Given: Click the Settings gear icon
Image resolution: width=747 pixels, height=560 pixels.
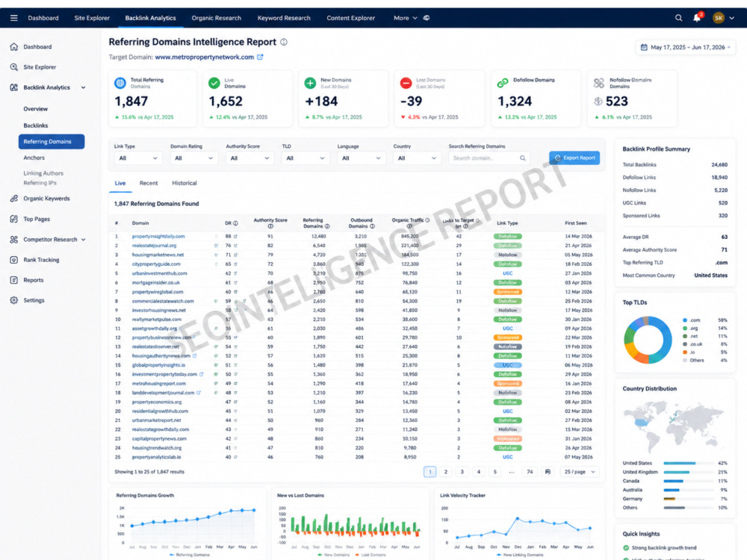Looking at the screenshot, I should click(x=13, y=300).
